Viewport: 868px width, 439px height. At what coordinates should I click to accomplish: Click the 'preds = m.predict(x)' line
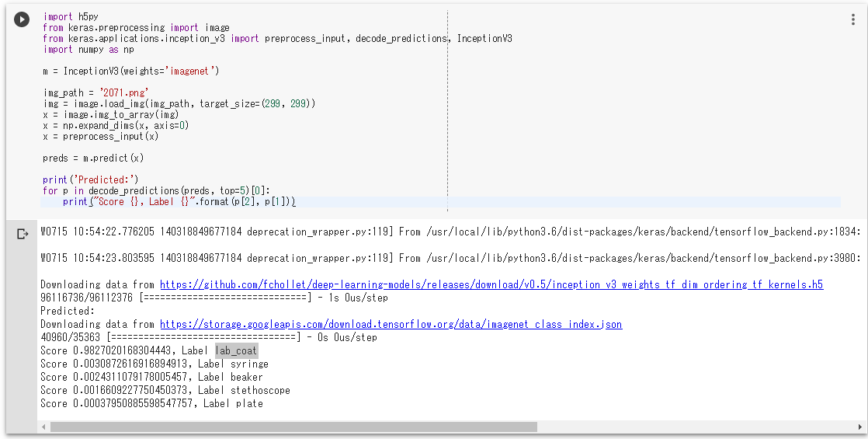pyautogui.click(x=93, y=158)
